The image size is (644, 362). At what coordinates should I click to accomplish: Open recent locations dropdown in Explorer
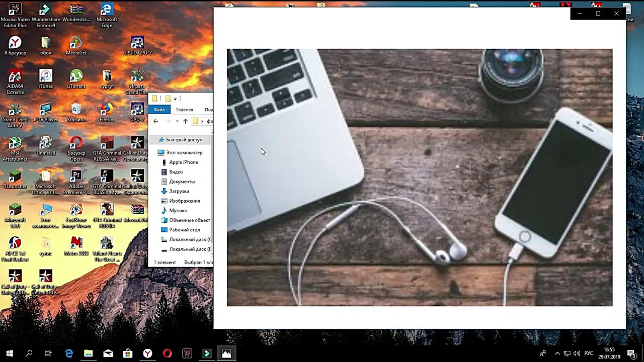(x=177, y=121)
